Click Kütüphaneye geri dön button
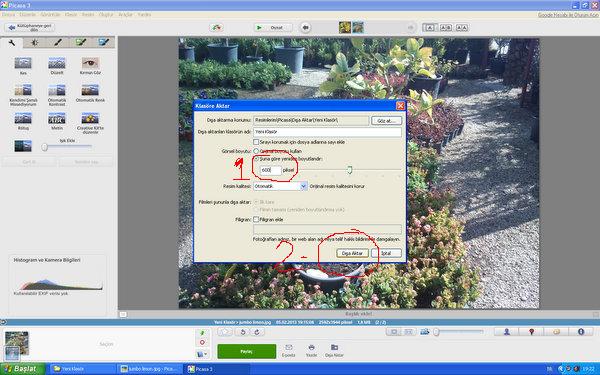This screenshot has width=600, height=375. (x=30, y=28)
